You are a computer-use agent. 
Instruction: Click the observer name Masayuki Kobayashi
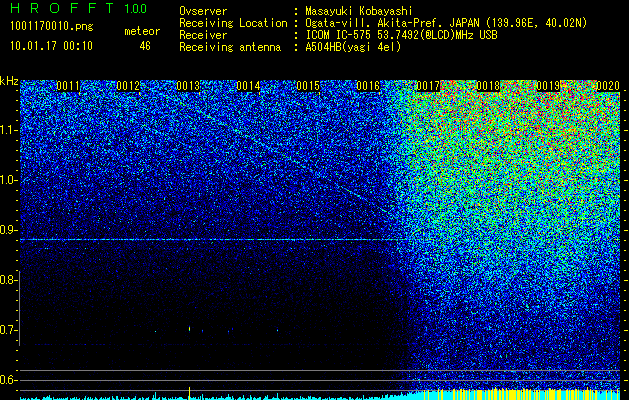359,11
